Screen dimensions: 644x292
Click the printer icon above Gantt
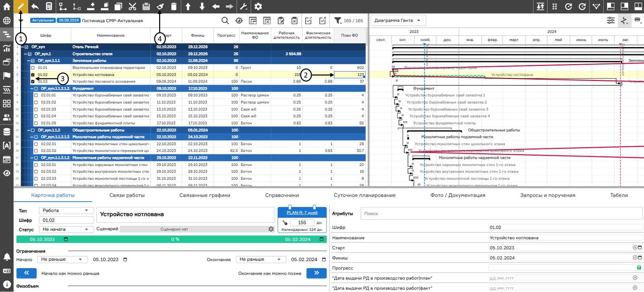[637, 20]
